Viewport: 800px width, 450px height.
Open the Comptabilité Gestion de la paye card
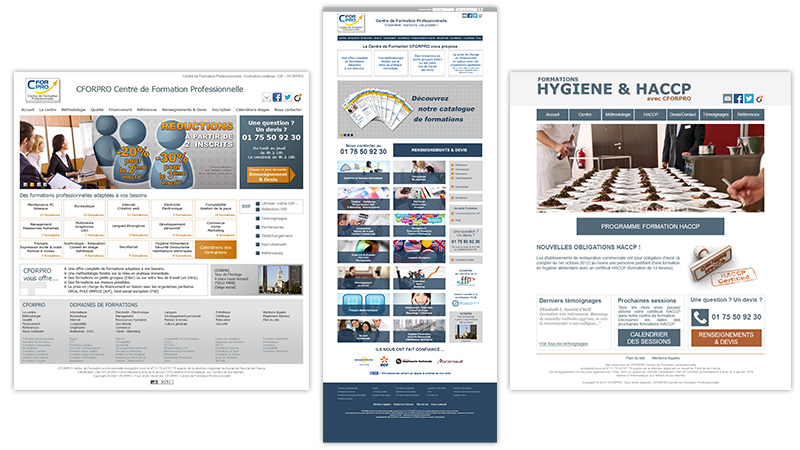click(215, 209)
